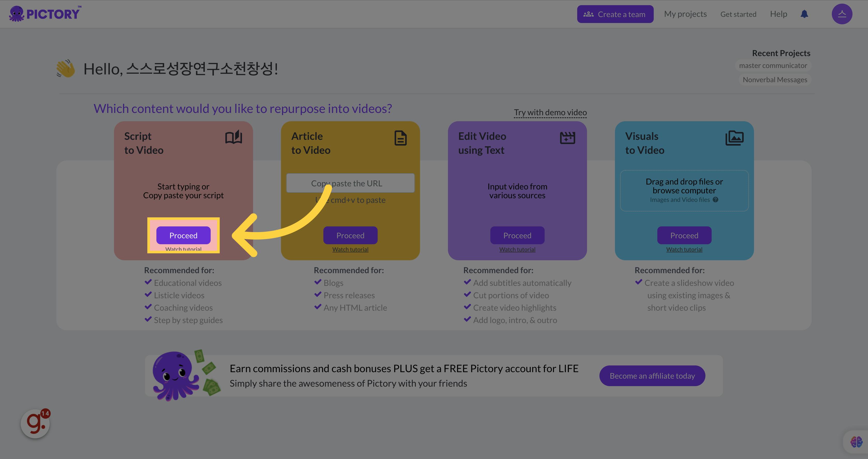This screenshot has width=868, height=459.
Task: Click the Recent Projects heading
Action: (781, 53)
